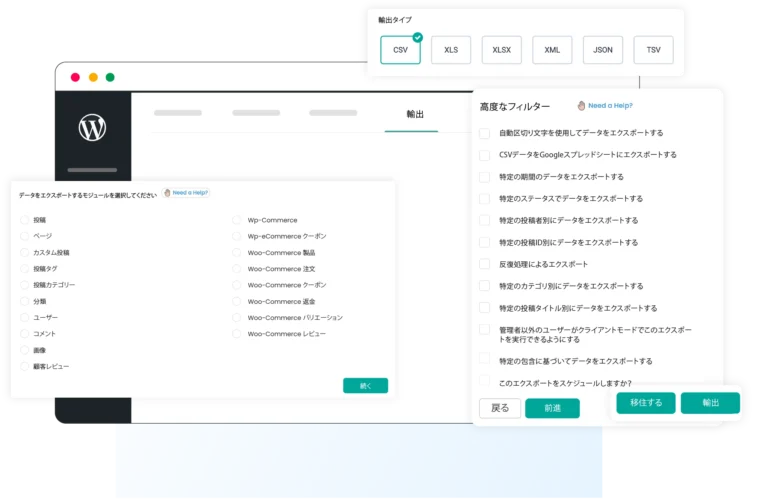Enable CSVデータをGoogleスプレッドシート export checkbox
Screen dimensions: 768x501
(485, 155)
